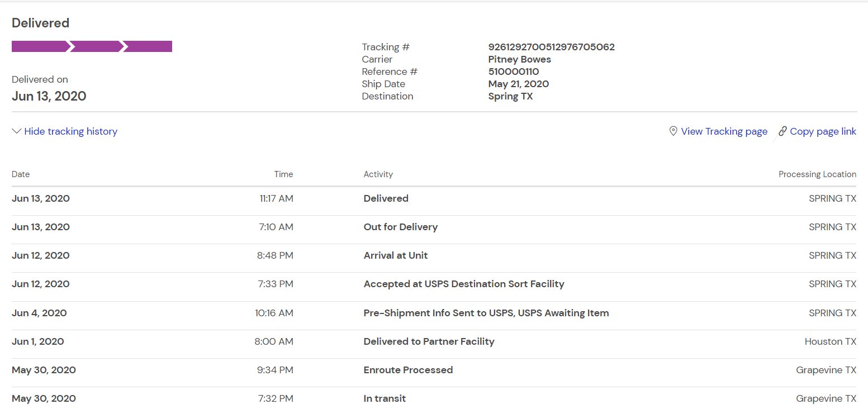Image resolution: width=868 pixels, height=409 pixels.
Task: Click the tracking number 9261292700512976705062
Action: pyautogui.click(x=551, y=47)
